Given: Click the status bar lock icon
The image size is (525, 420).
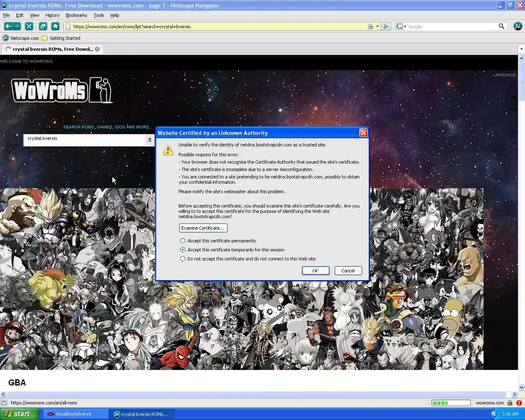Looking at the screenshot, I should point(510,403).
